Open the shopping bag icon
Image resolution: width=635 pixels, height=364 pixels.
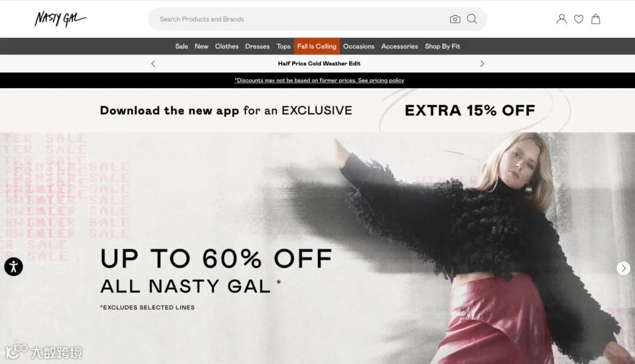pyautogui.click(x=595, y=19)
